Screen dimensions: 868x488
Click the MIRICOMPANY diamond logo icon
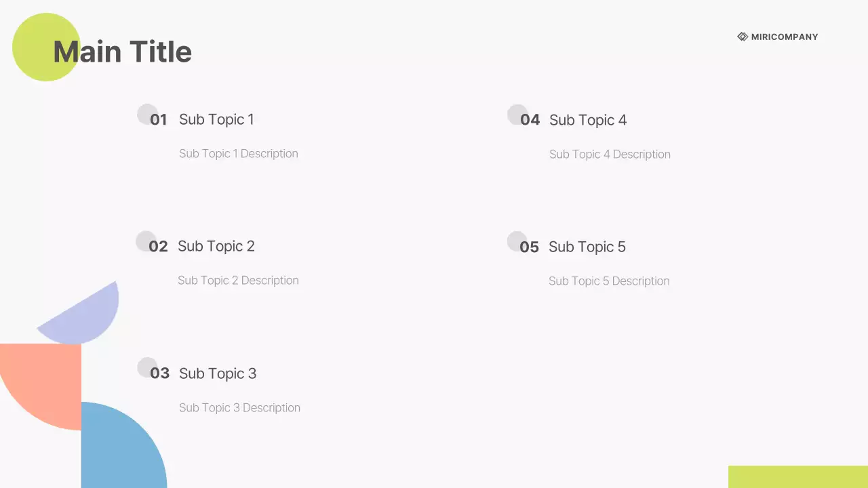(743, 37)
